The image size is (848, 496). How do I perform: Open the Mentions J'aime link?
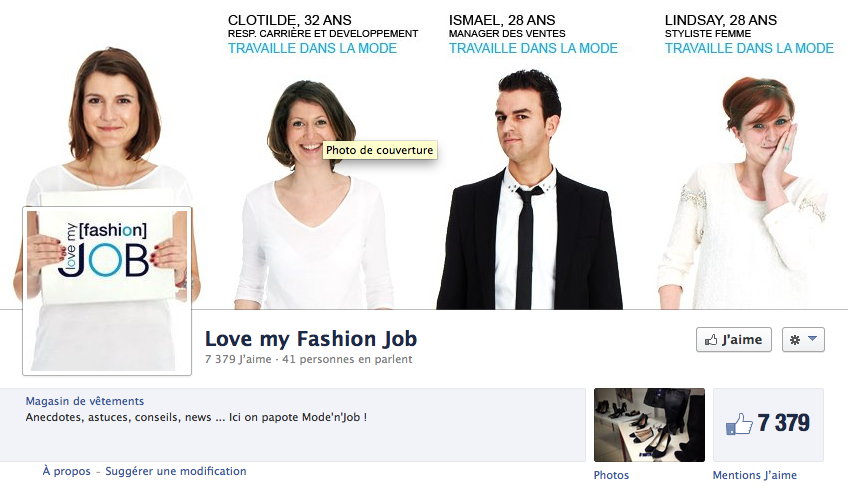coord(754,476)
